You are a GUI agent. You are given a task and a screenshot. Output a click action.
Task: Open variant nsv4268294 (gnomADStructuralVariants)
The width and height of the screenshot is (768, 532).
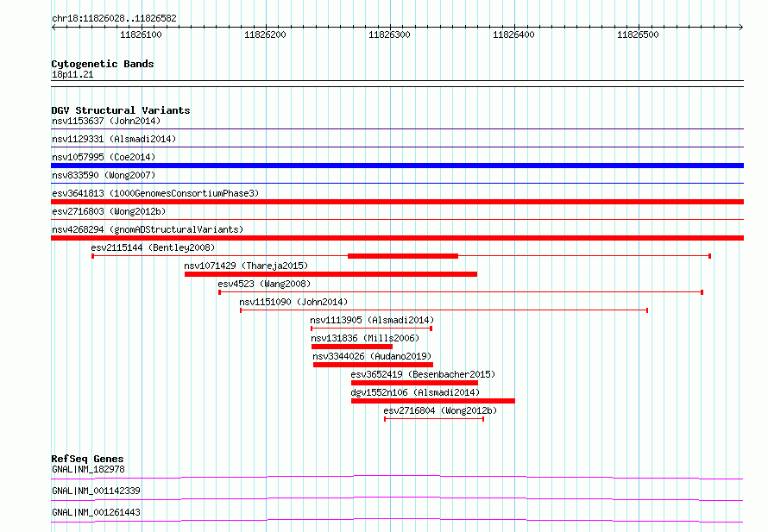coord(148,229)
